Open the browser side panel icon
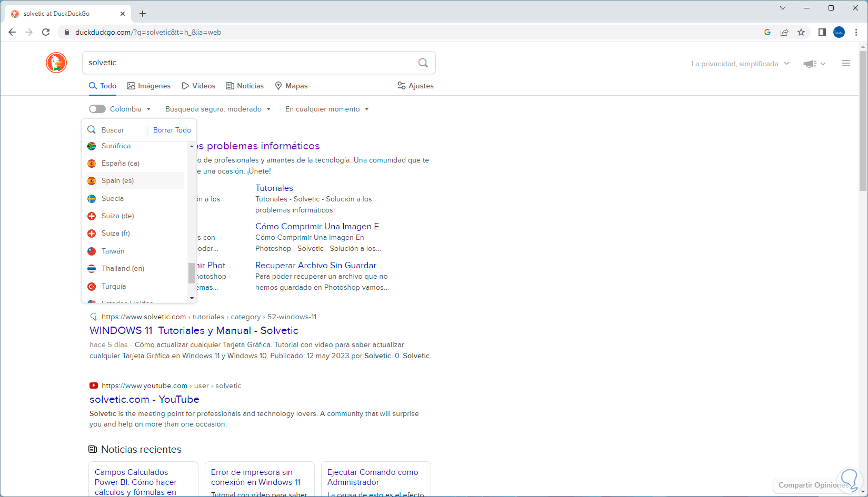 coord(822,32)
